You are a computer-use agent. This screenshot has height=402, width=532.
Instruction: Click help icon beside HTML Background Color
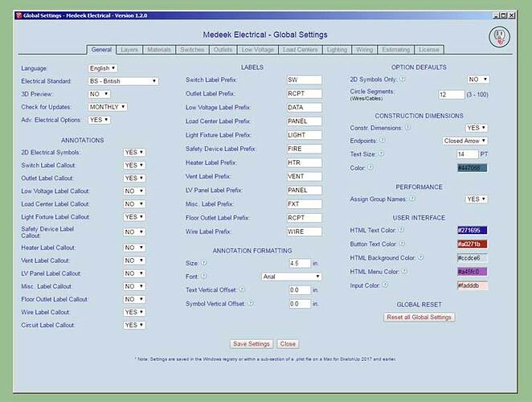421,257
